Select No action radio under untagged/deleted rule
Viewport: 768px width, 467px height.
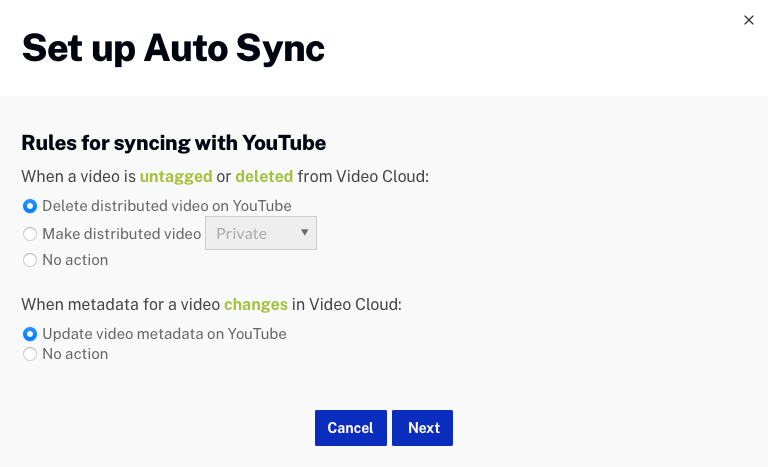pyautogui.click(x=30, y=260)
